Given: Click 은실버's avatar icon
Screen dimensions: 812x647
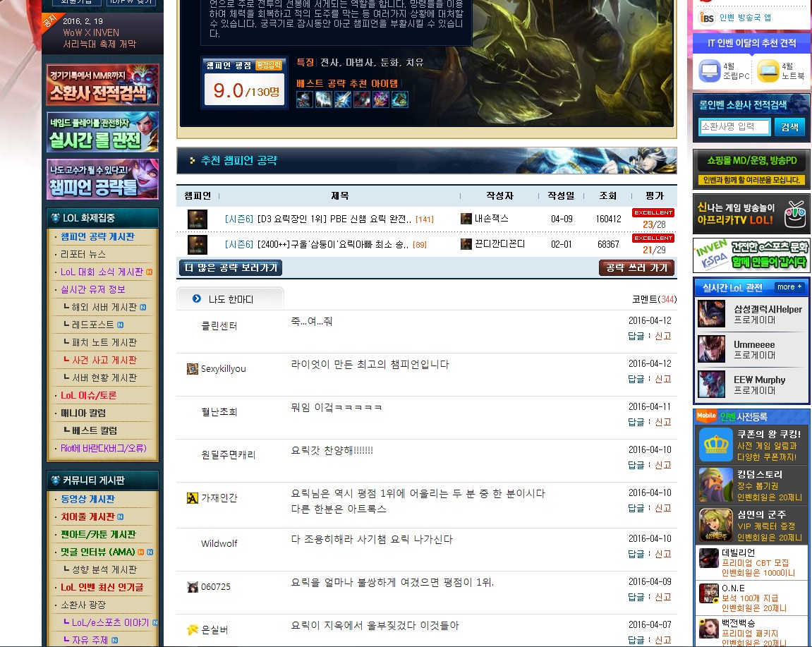Looking at the screenshot, I should [x=192, y=630].
